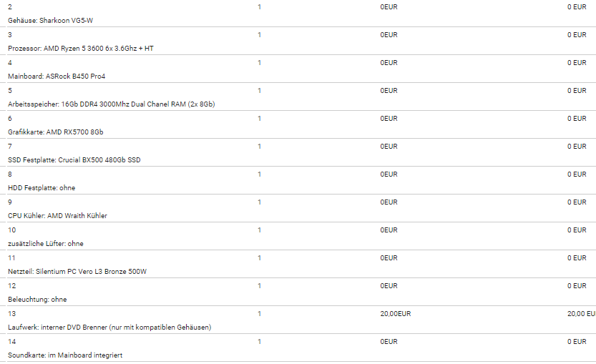Click position number 13 in the list
This screenshot has height=364, width=596.
pos(11,314)
